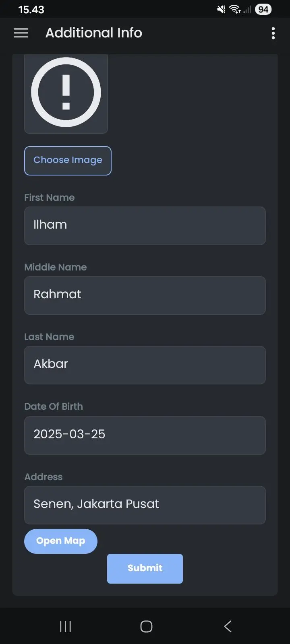The width and height of the screenshot is (290, 644).
Task: Focus the Middle Name field containing Rahmat
Action: [x=145, y=295]
